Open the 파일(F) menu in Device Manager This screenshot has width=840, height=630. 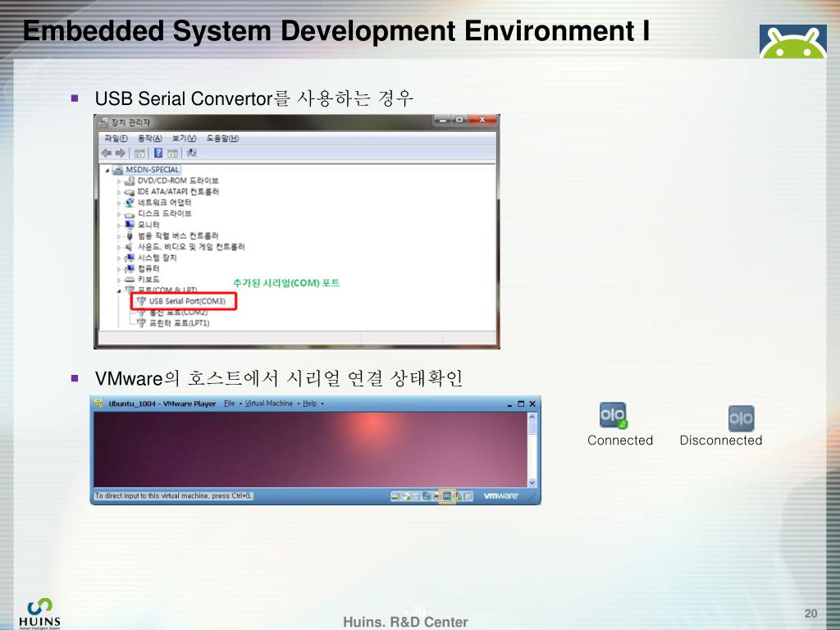pyautogui.click(x=116, y=138)
